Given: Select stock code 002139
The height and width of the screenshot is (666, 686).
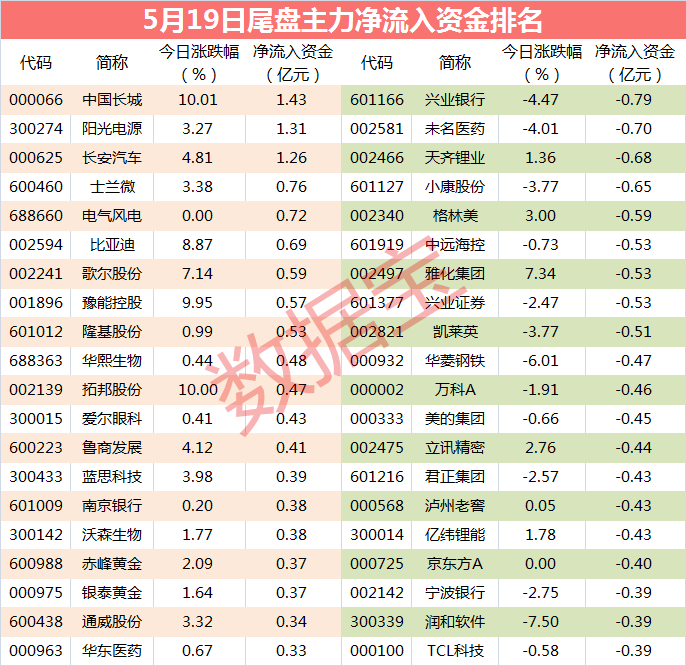Looking at the screenshot, I should pos(36,390).
